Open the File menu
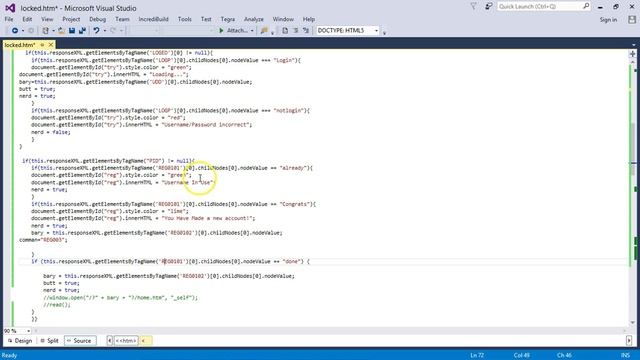640x360 pixels. pos(9,19)
